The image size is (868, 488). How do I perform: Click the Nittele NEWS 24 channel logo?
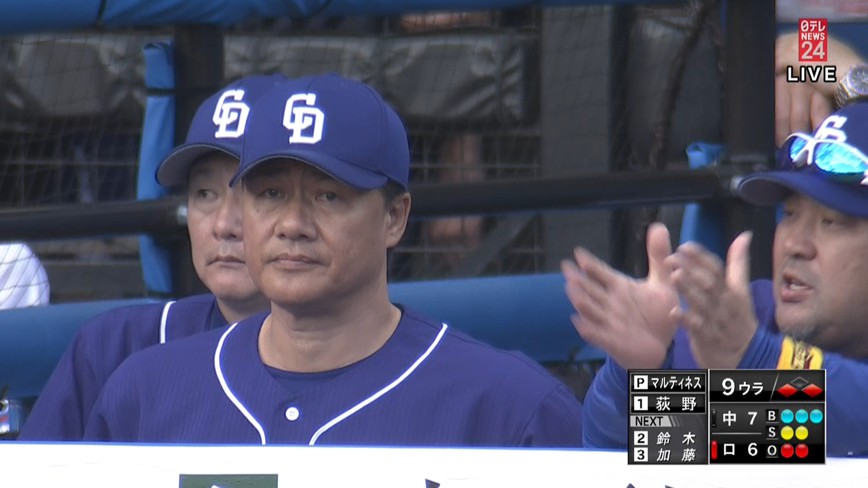tap(812, 40)
